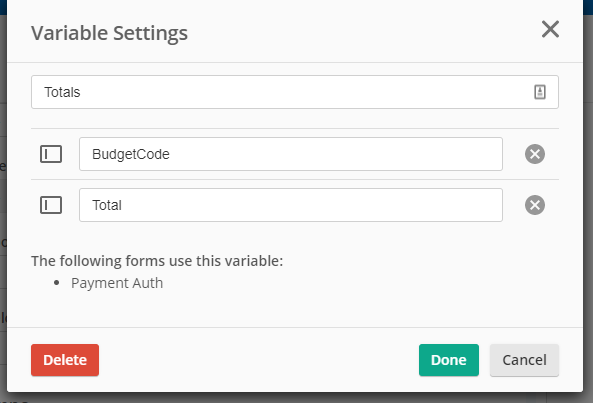Image resolution: width=593 pixels, height=403 pixels.
Task: Click empty footer space between Delete and Done
Action: tap(259, 360)
